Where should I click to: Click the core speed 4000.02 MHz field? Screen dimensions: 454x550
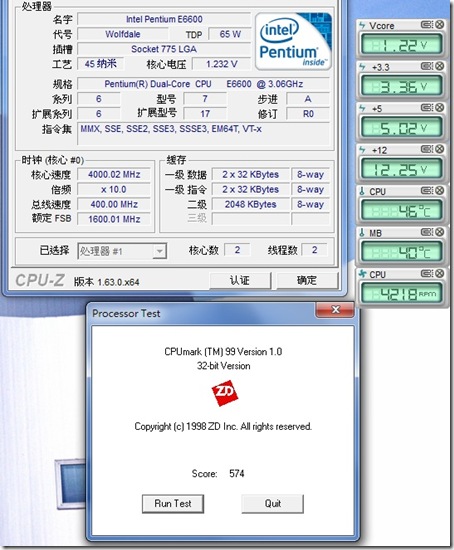click(x=114, y=174)
